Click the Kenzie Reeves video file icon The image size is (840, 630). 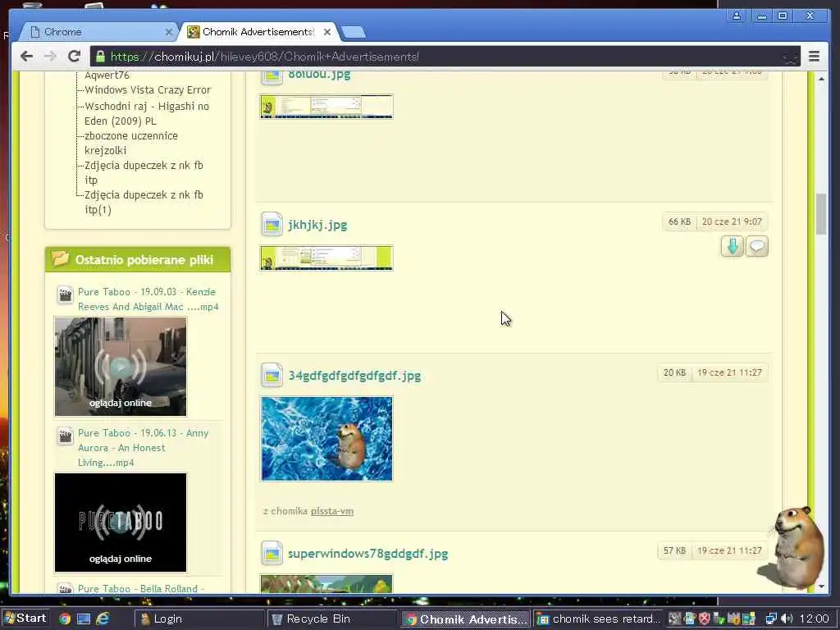[65, 294]
